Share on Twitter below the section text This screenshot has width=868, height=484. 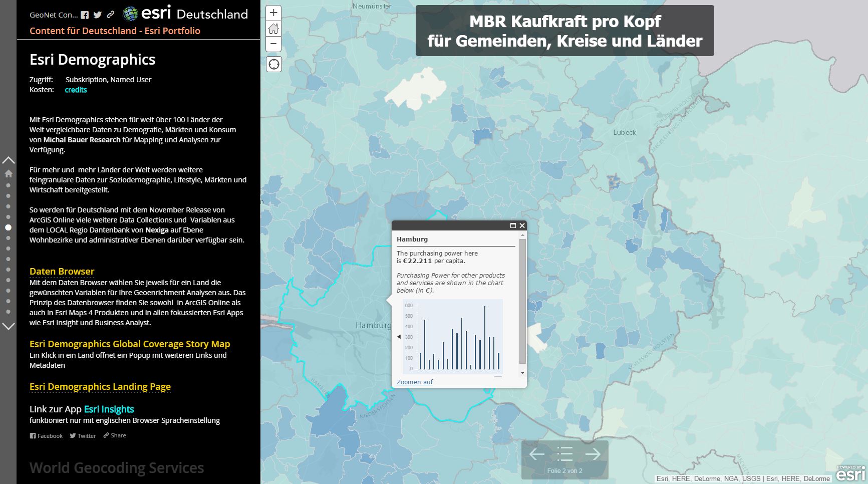point(83,436)
